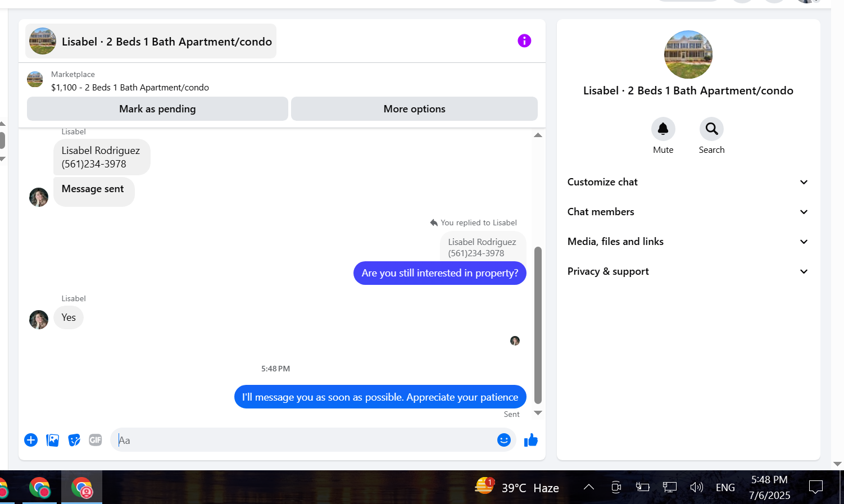Search in conversation using magnifier icon
This screenshot has width=844, height=504.
(711, 129)
